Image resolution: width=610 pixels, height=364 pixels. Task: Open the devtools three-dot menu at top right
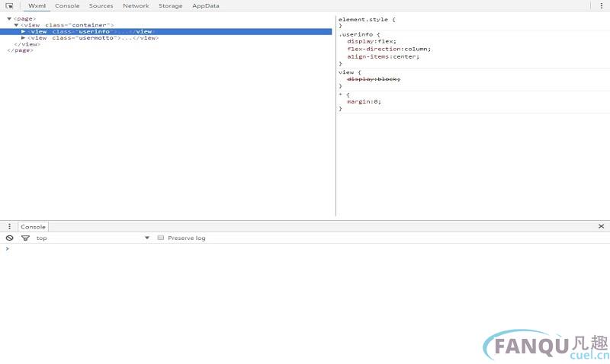coord(602,5)
